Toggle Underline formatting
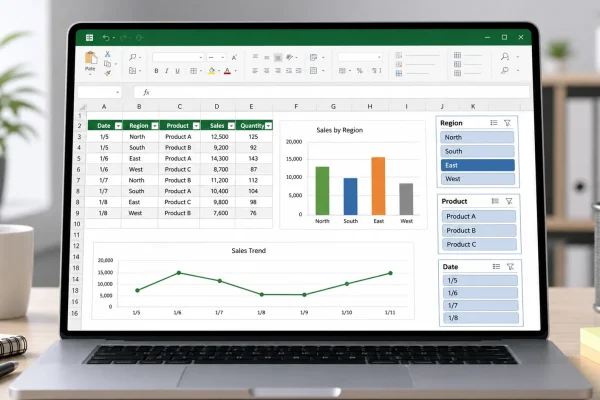This screenshot has height=400, width=600. coord(177,71)
